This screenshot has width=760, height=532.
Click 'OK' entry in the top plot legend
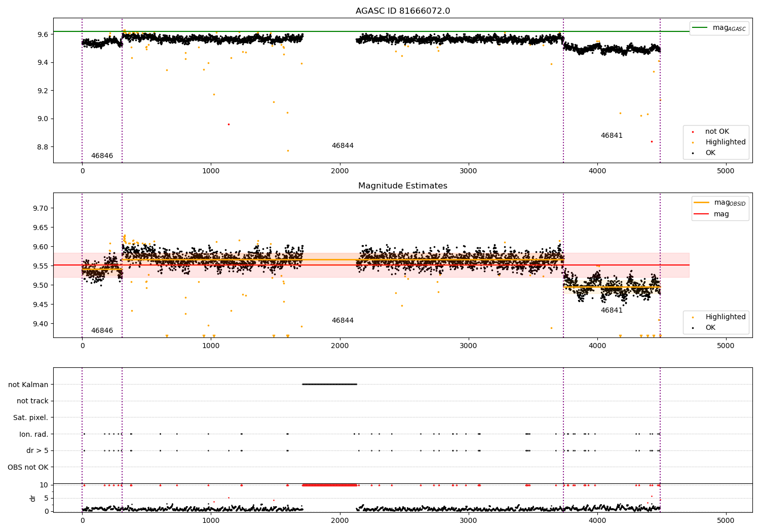(x=710, y=153)
